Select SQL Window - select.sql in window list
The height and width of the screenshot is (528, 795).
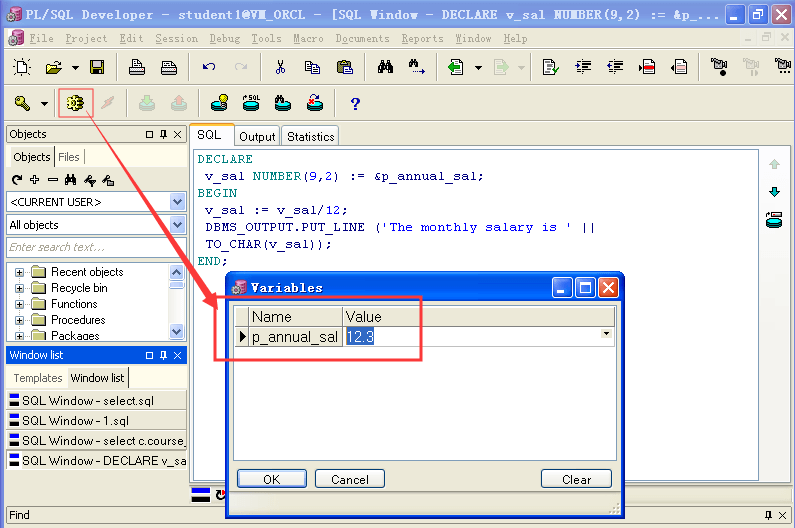[96, 400]
